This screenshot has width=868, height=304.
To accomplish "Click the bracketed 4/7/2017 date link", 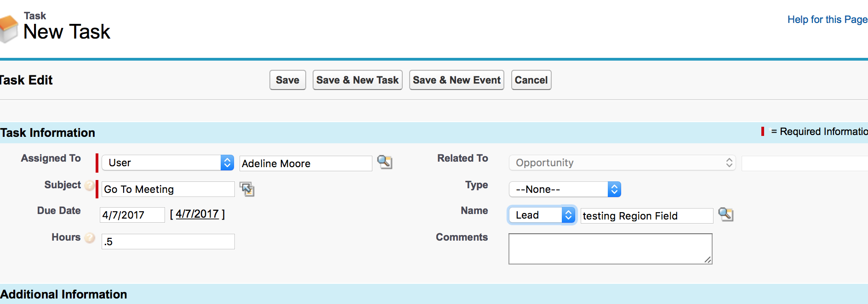I will 197,214.
